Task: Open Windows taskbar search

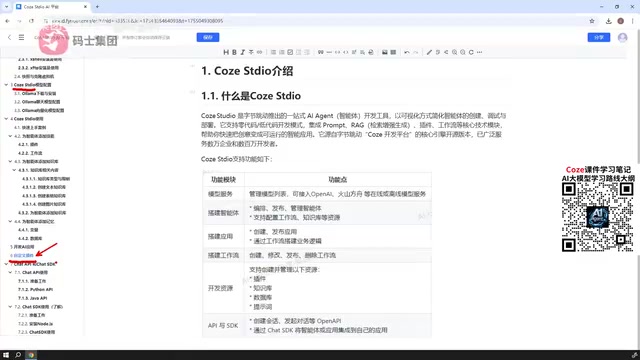Action: tap(18, 355)
